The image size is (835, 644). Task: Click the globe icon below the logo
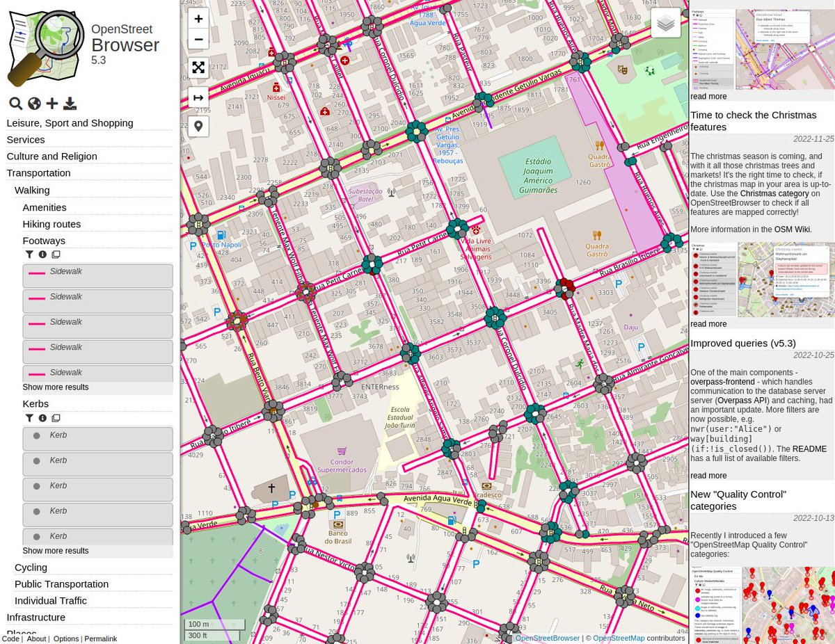[34, 104]
